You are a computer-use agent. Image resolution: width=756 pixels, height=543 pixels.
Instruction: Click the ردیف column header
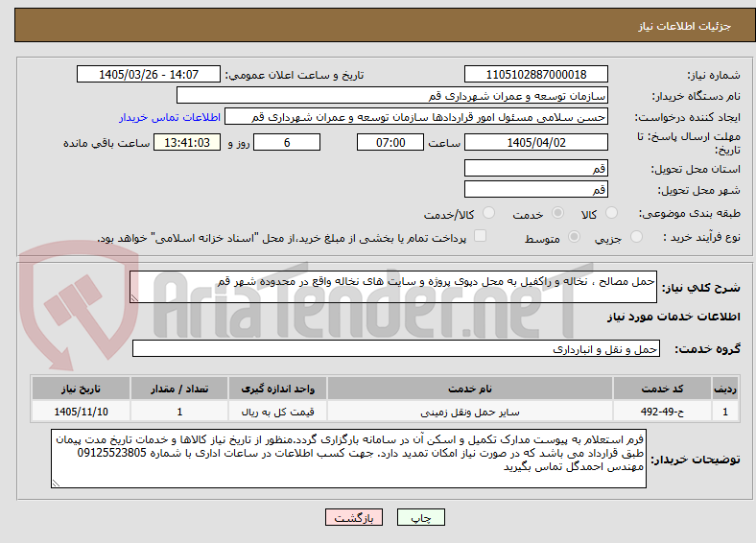[x=725, y=389]
